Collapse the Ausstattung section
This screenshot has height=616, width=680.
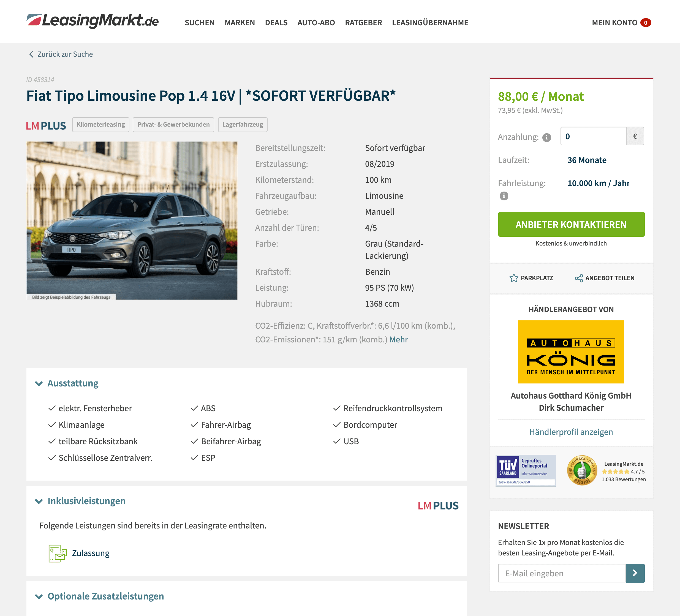pyautogui.click(x=67, y=383)
